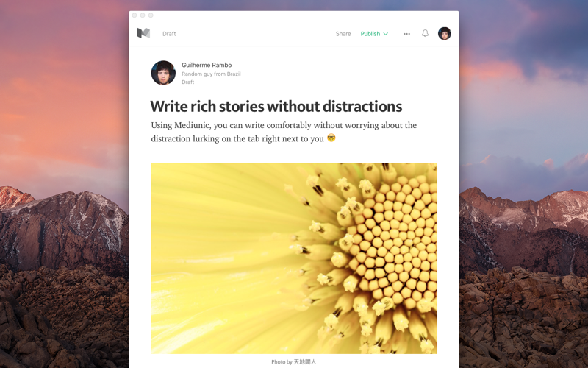Click the sunglasses emoji in the paragraph
Screen dimensions: 588x368
point(331,138)
